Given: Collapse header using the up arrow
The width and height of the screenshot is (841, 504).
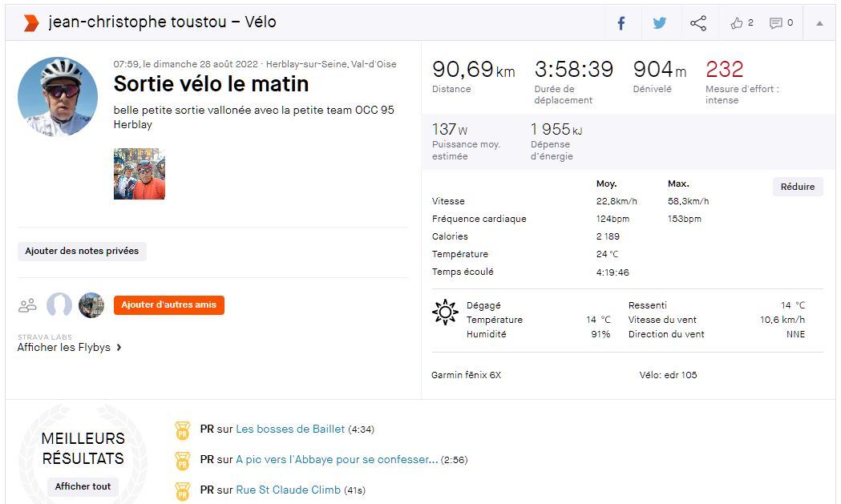Looking at the screenshot, I should coord(819,23).
